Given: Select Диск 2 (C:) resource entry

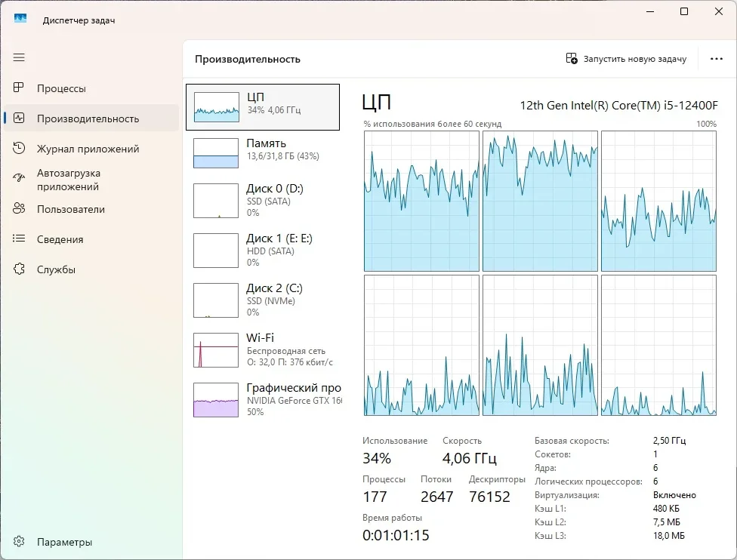Looking at the screenshot, I should coord(263,300).
